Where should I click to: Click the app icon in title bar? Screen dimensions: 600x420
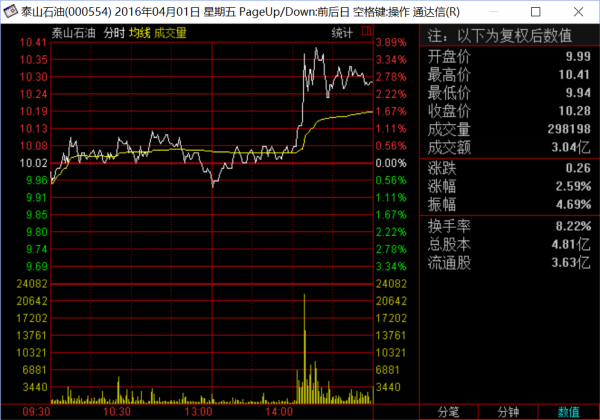coord(11,10)
